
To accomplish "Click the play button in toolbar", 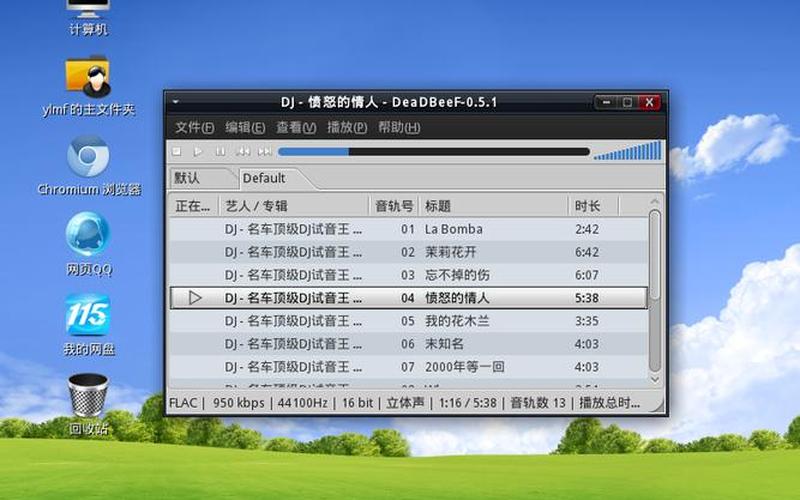I will (198, 152).
